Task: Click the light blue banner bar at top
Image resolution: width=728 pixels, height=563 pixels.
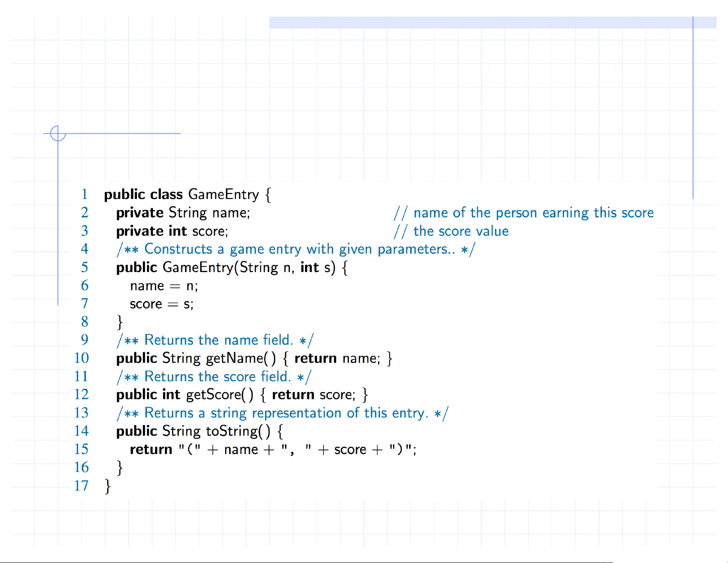Action: point(491,23)
